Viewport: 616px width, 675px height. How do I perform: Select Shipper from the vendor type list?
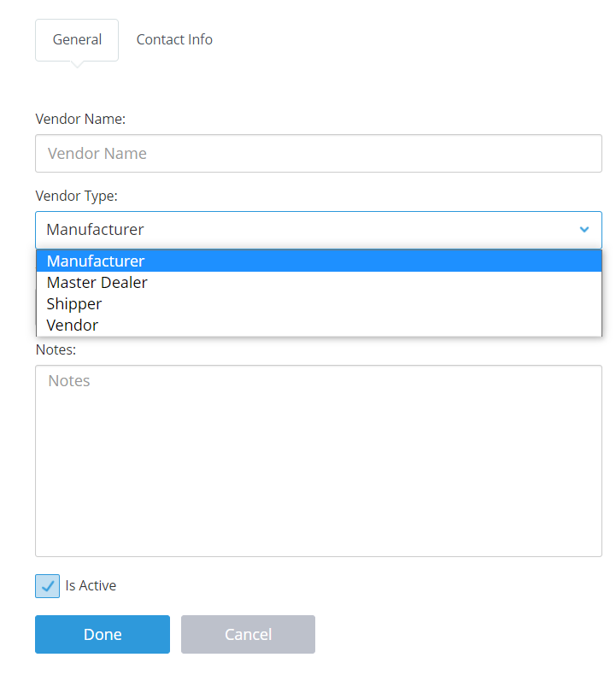[319, 304]
